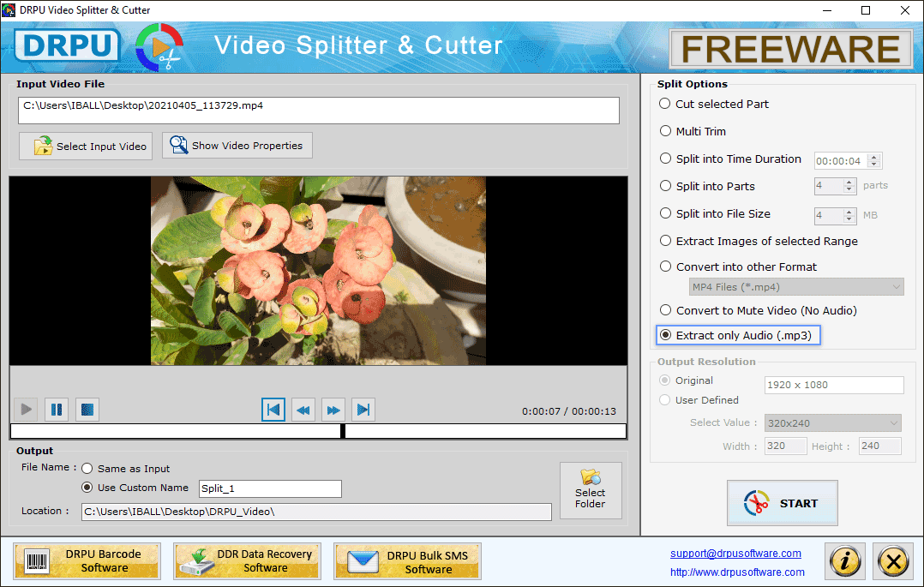The width and height of the screenshot is (924, 587).
Task: Click the time duration 00:00:04 field
Action: [x=842, y=161]
